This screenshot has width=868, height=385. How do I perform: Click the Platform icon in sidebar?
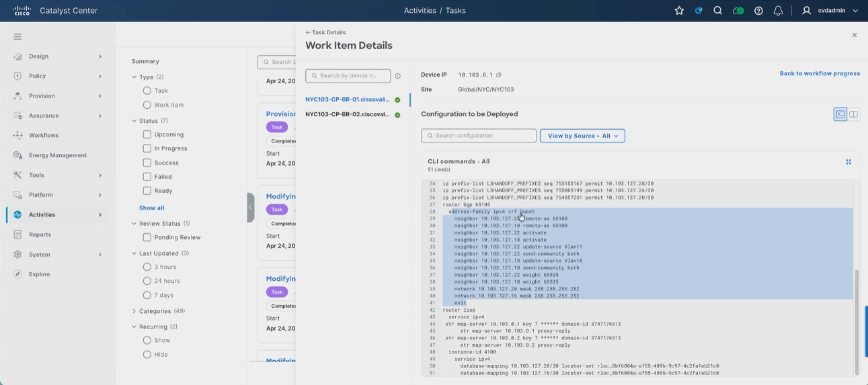pos(17,195)
